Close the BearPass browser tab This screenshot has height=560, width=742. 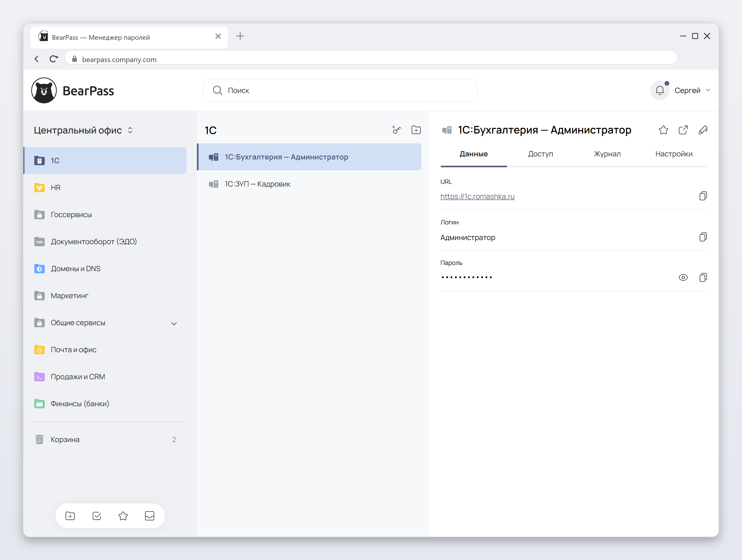218,36
